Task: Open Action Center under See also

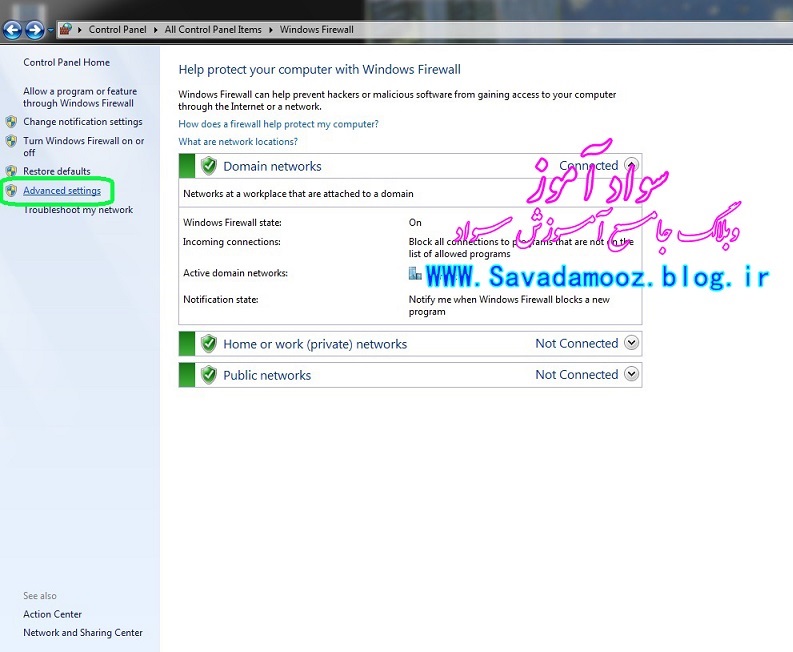Action: 52,614
